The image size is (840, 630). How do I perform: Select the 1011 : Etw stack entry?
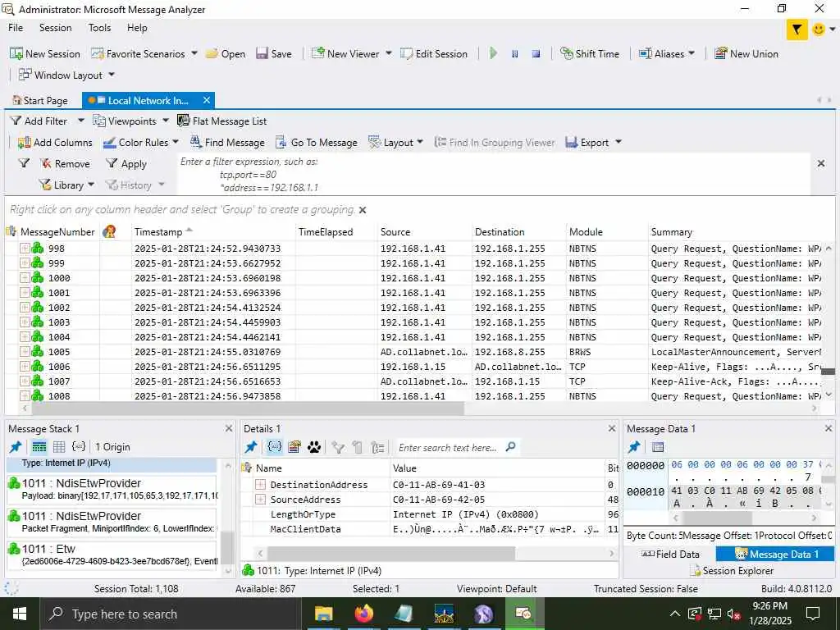(x=112, y=555)
